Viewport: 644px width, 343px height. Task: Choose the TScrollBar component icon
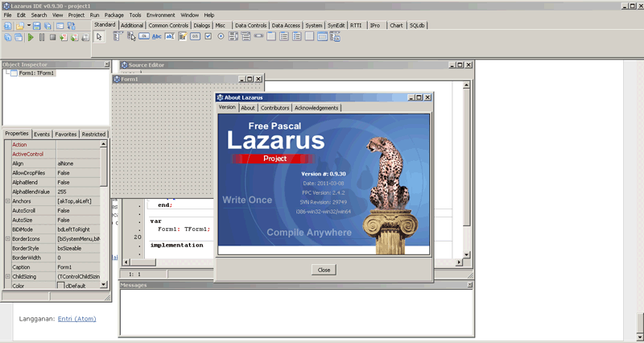point(258,36)
